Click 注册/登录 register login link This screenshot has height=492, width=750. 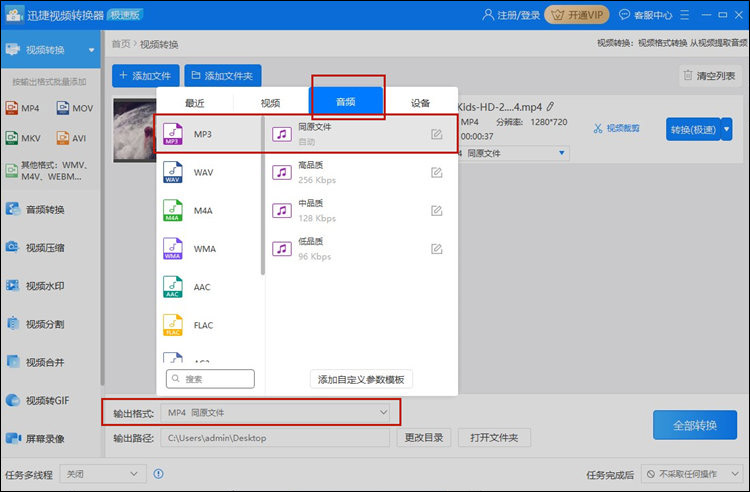(x=511, y=15)
